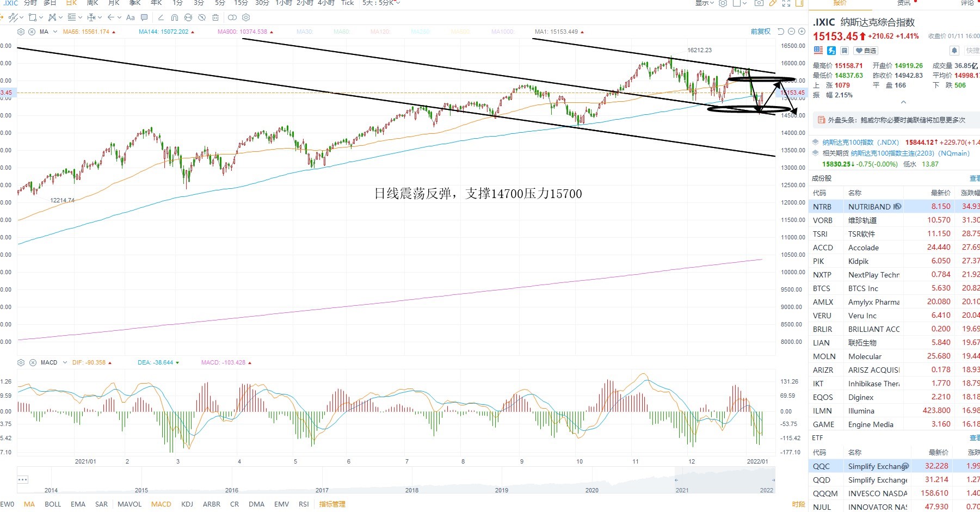Open 指标管理 indicator management

pyautogui.click(x=332, y=504)
